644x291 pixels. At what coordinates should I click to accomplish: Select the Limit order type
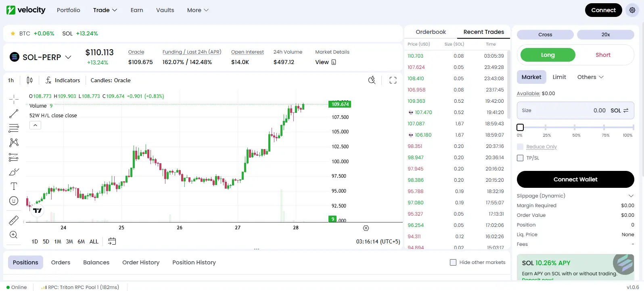[x=559, y=77]
